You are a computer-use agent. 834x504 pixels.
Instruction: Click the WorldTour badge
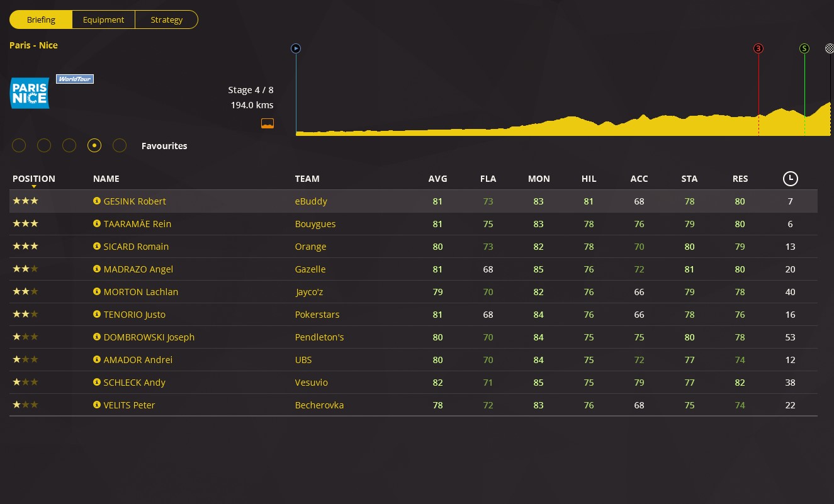[75, 79]
